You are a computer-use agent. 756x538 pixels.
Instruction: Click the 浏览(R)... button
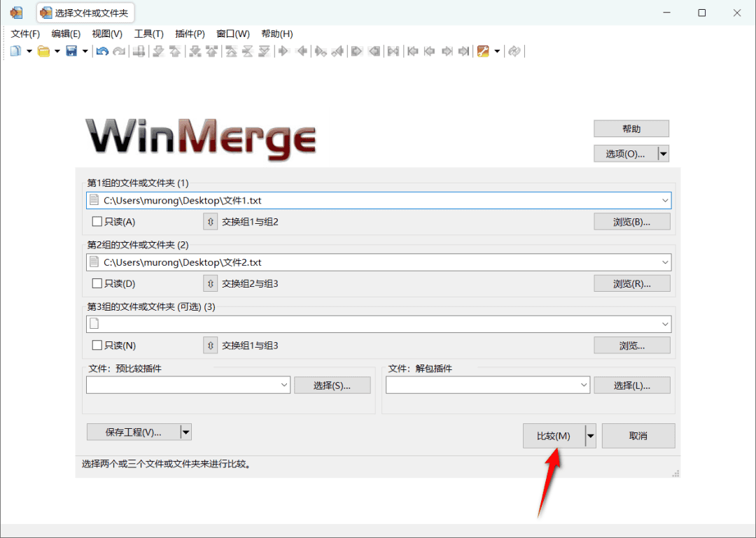coord(632,283)
